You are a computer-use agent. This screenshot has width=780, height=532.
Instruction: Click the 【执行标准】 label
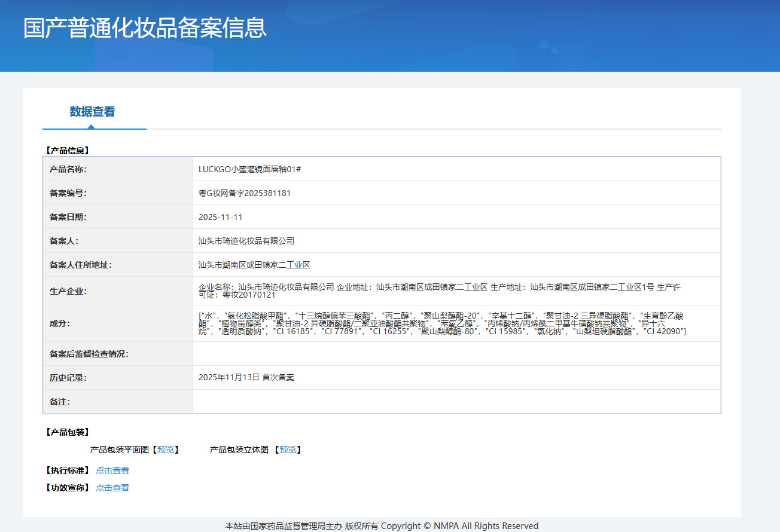[67, 470]
